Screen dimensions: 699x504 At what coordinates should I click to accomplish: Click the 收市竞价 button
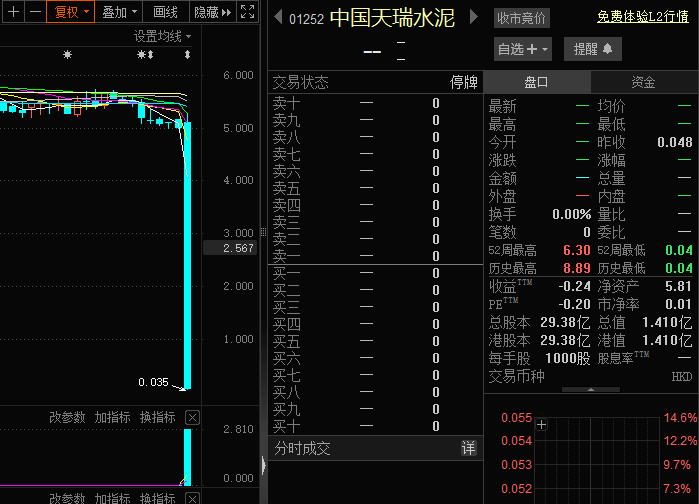point(521,18)
